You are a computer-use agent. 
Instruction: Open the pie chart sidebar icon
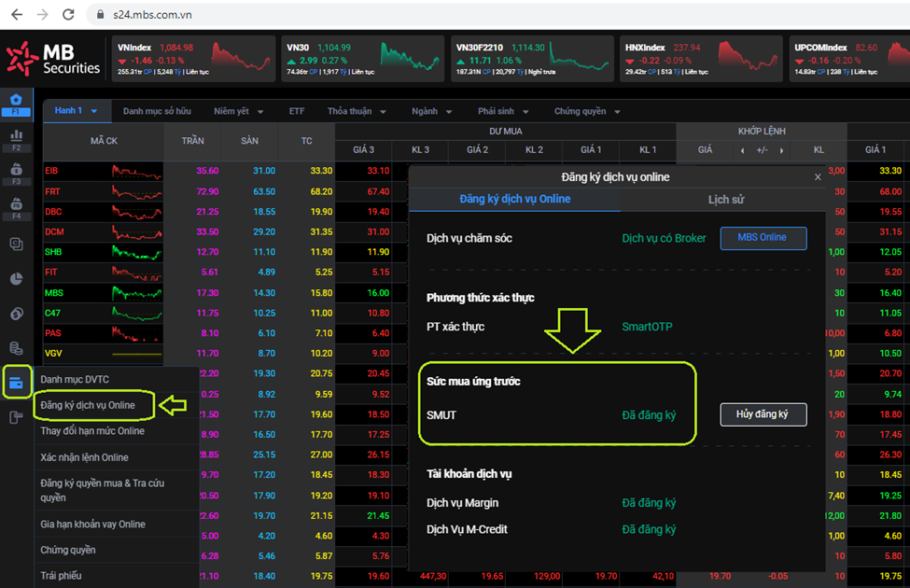(16, 279)
